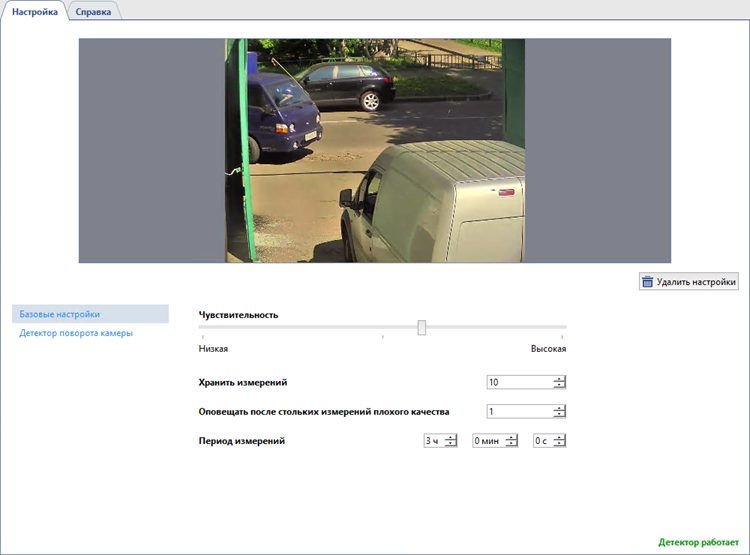Click the trash icon on Удалить настройки
This screenshot has width=750, height=555.
click(x=648, y=282)
